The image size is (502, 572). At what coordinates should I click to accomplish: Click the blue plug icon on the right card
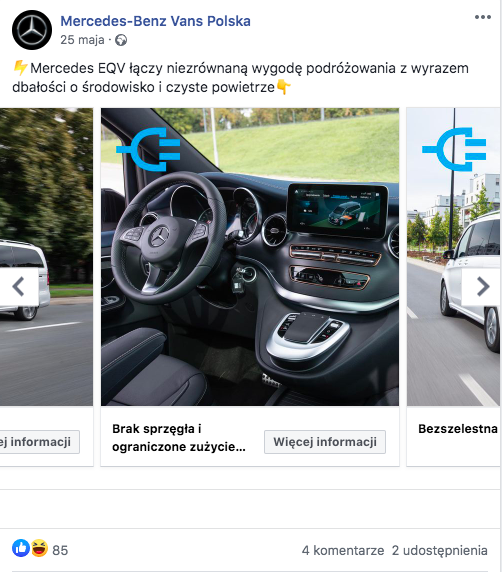454,149
